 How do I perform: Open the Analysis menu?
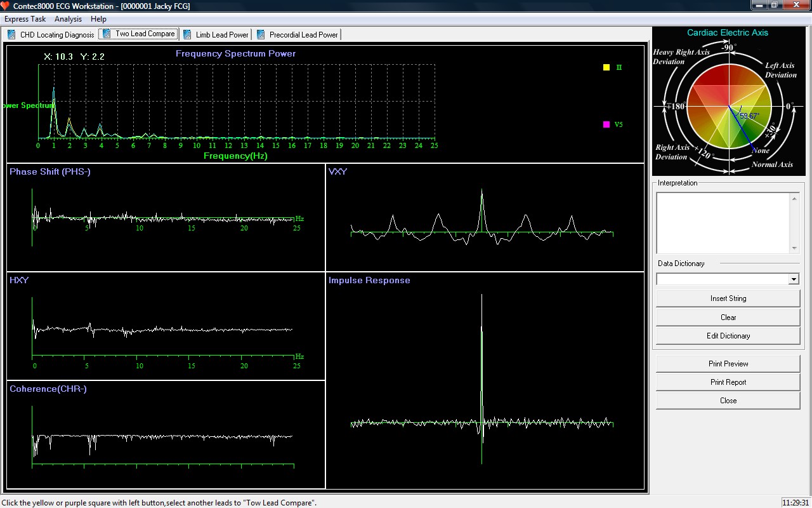(68, 19)
